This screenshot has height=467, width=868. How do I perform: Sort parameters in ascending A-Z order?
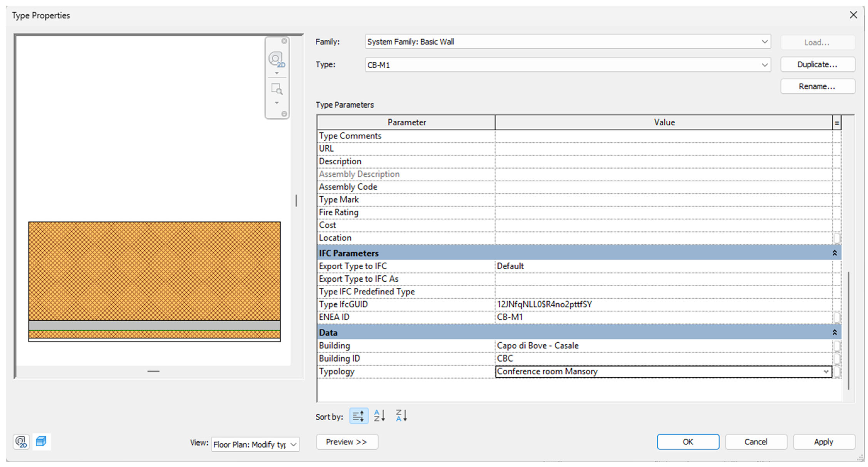[379, 415]
